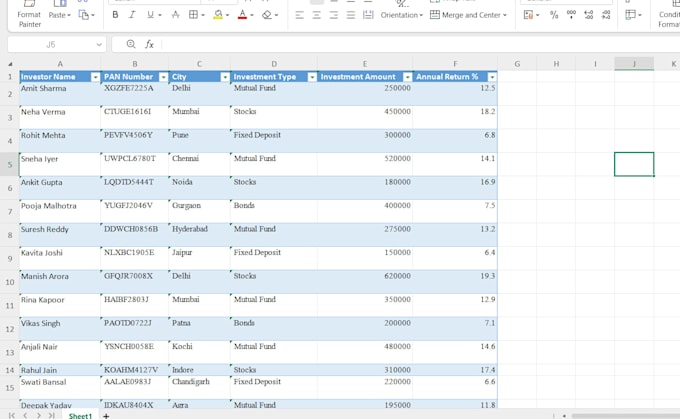
Task: Select the Hyderabad city cell
Action: coord(199,235)
